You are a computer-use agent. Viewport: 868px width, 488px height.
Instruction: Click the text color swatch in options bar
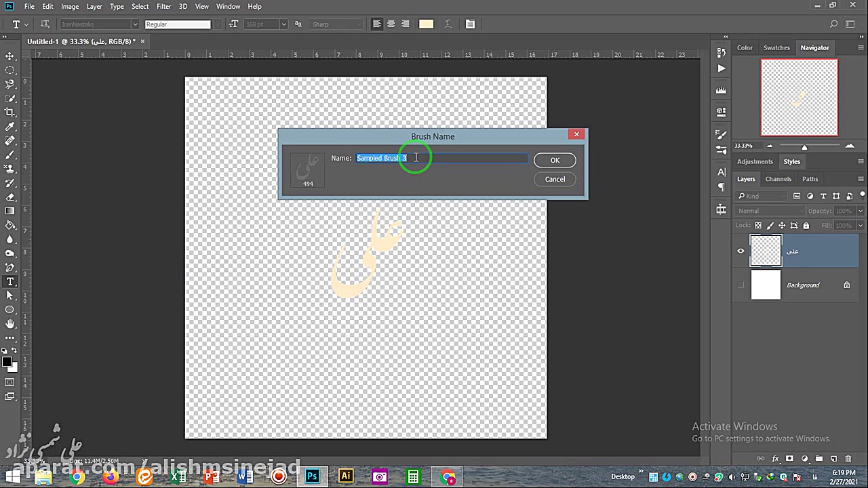coord(426,24)
